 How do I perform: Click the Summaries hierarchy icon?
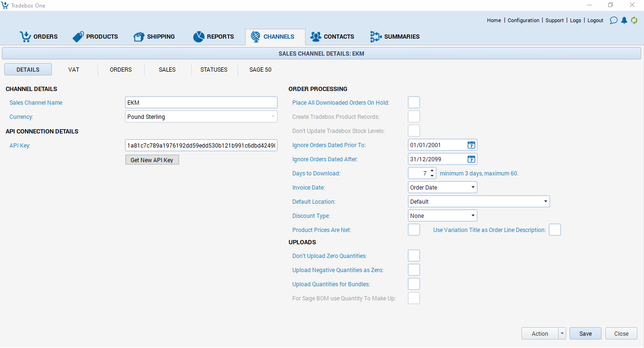pyautogui.click(x=376, y=36)
